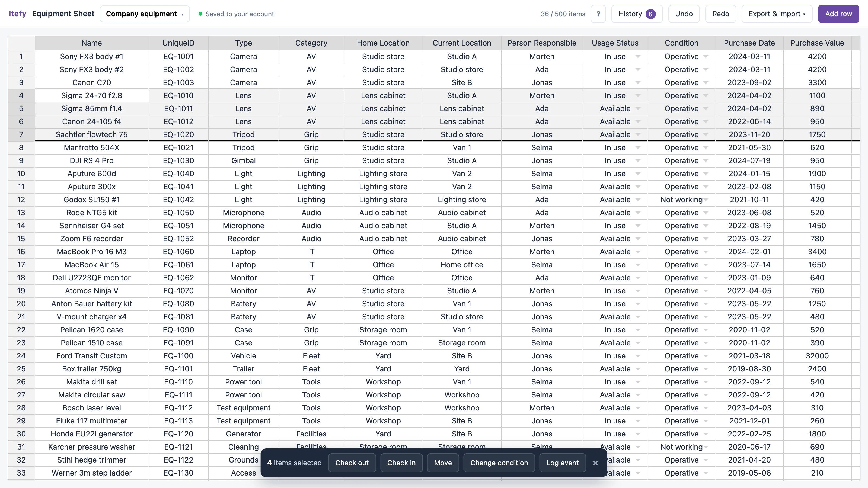Viewport: 868px width, 488px height.
Task: Open the help question mark button
Action: click(x=598, y=14)
